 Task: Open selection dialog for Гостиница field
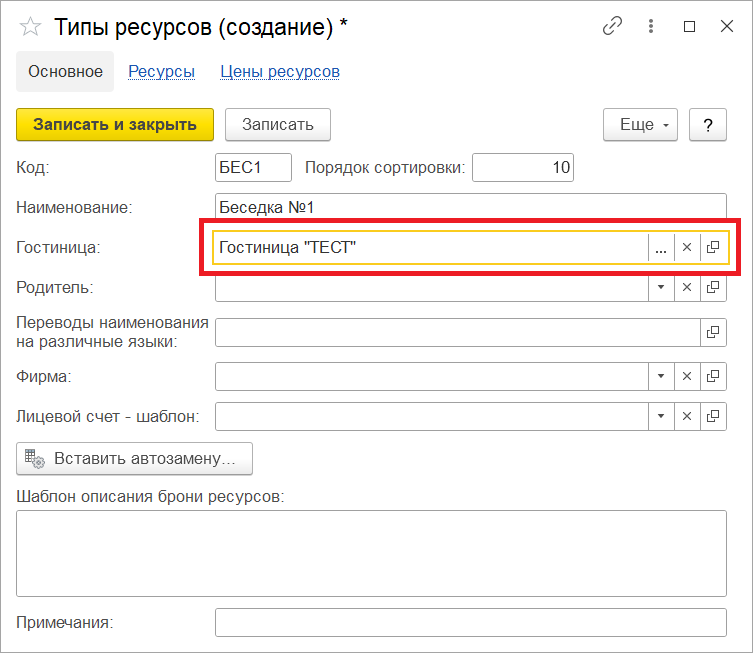661,248
